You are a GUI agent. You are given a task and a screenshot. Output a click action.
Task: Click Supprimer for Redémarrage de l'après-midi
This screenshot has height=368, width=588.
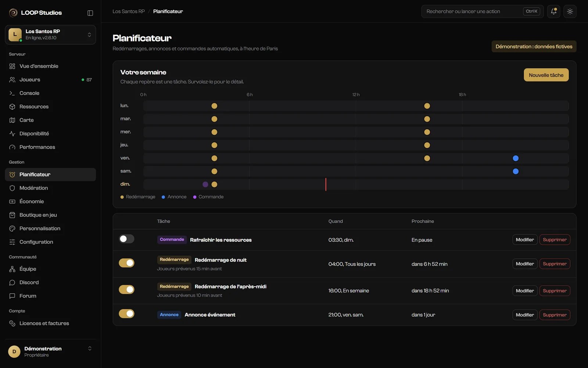(x=555, y=291)
